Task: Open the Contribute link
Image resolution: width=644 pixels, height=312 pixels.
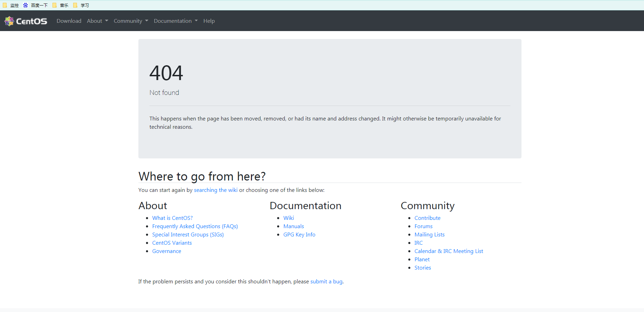Action: pyautogui.click(x=427, y=218)
